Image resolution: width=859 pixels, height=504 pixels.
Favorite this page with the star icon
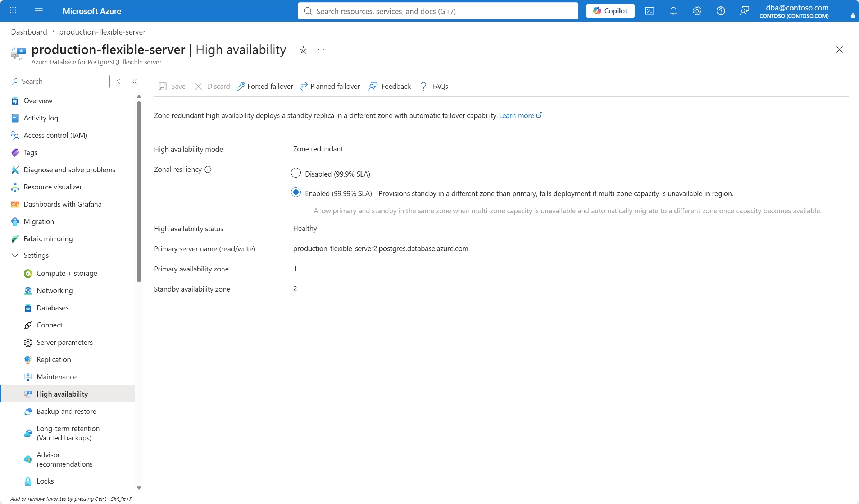tap(303, 50)
